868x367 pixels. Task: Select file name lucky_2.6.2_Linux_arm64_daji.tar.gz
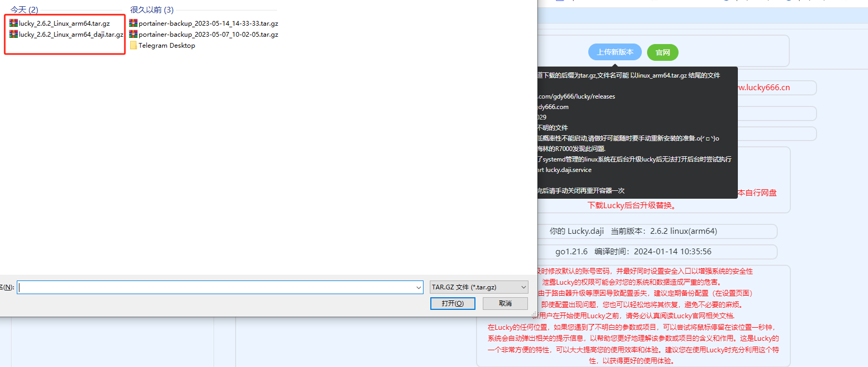[71, 35]
